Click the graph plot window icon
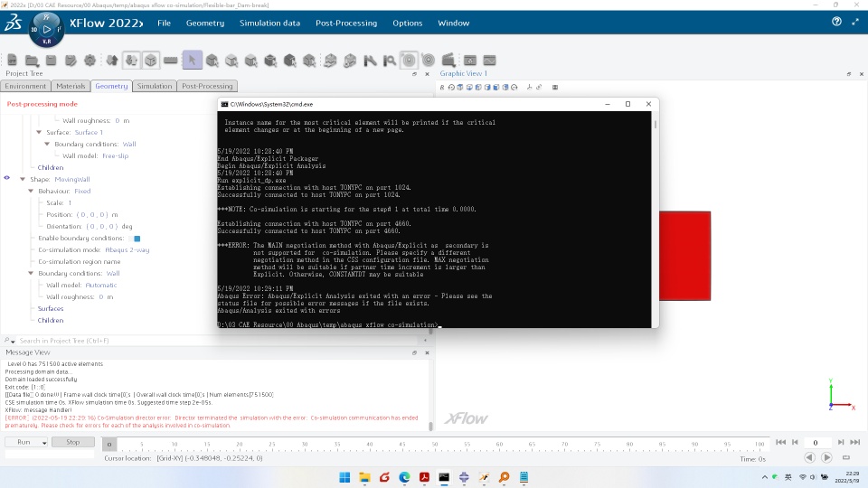The image size is (868, 488). pos(489,60)
